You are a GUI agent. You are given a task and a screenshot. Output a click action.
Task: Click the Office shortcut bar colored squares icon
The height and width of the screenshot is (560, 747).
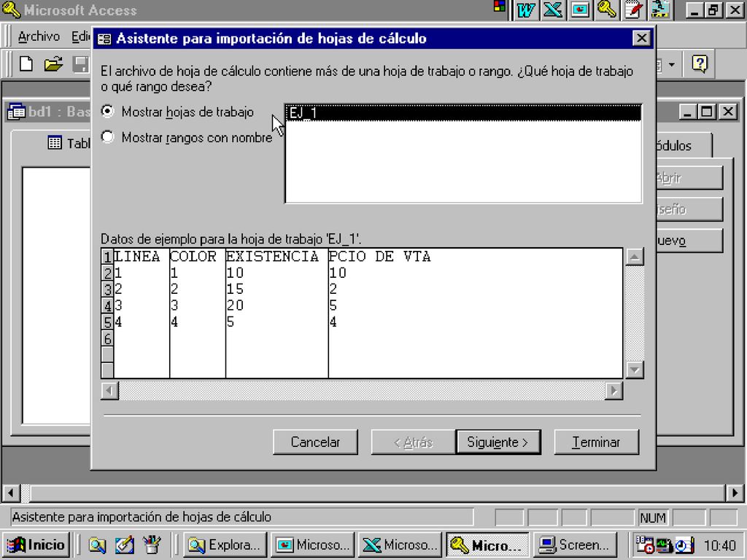[x=500, y=7]
